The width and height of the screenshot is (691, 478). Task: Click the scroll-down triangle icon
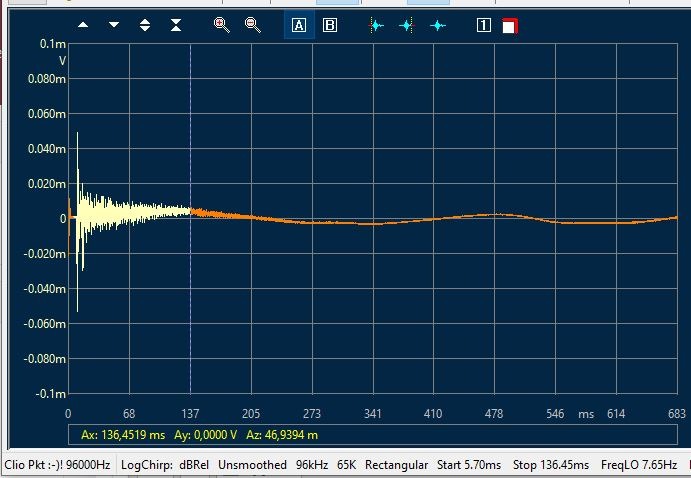[114, 25]
